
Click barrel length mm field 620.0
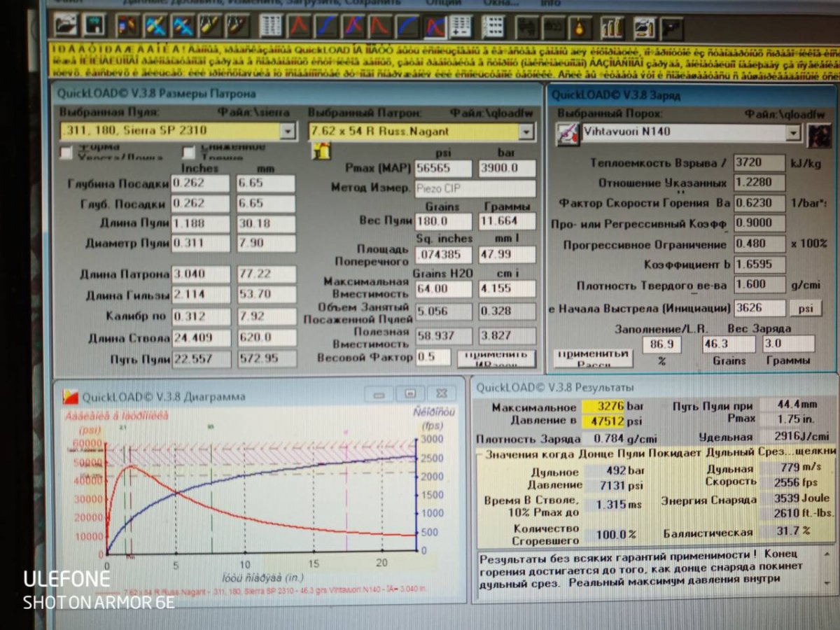point(265,338)
